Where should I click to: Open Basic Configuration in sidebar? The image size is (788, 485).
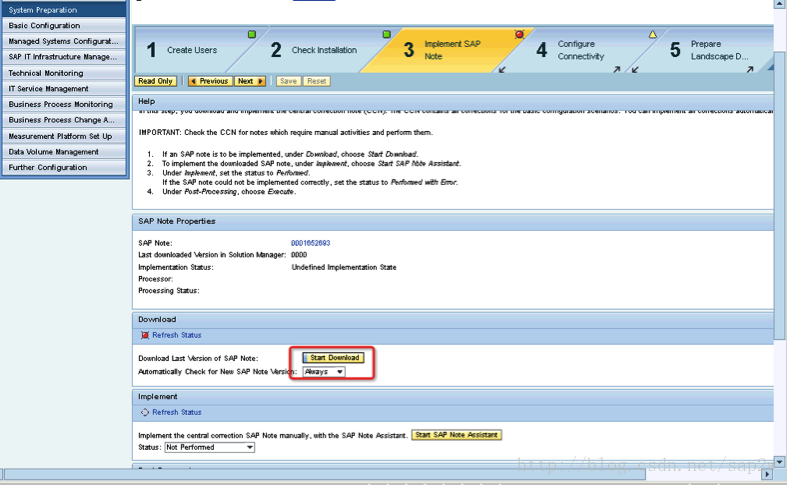64,26
